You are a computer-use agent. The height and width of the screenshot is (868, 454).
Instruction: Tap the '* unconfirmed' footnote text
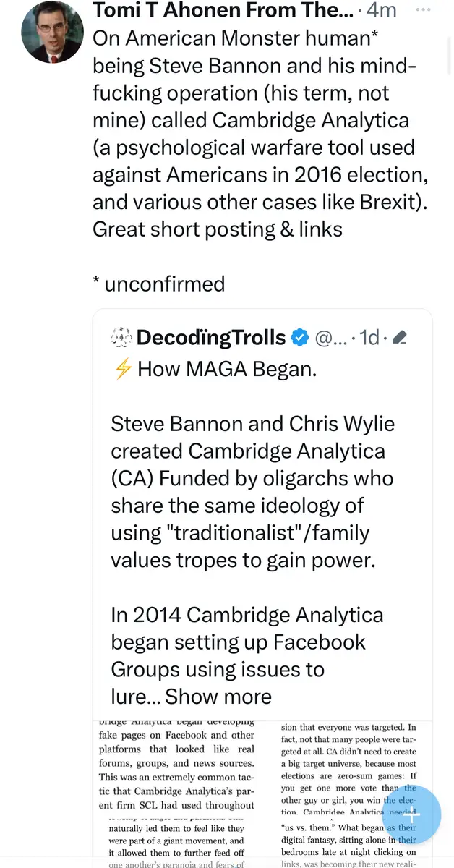pyautogui.click(x=158, y=284)
